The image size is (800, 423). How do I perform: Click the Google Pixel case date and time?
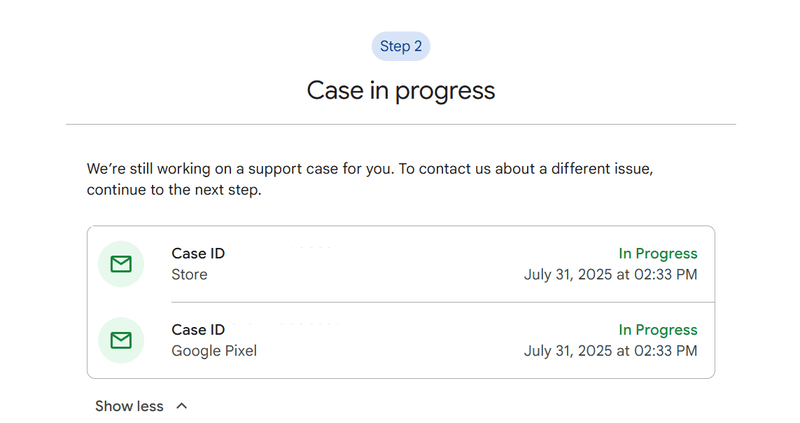610,351
